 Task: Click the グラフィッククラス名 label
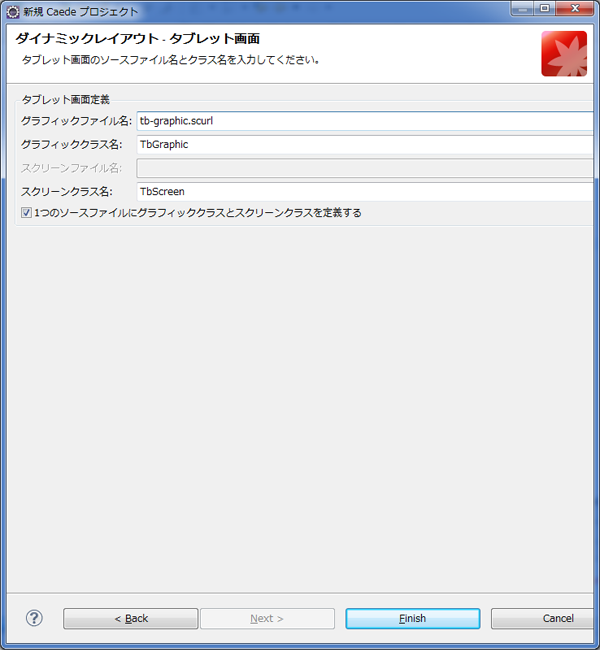click(x=72, y=145)
